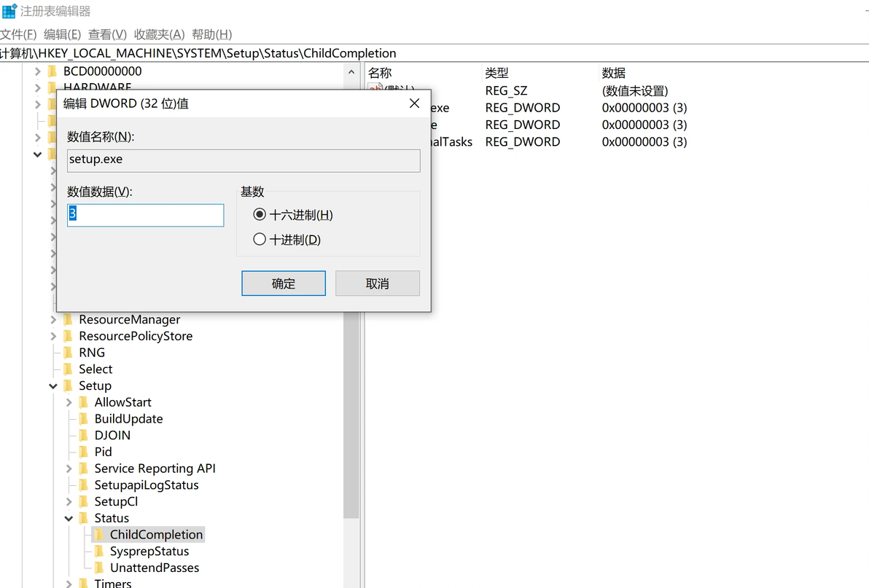
Task: Open the 收藏夹(A) menu
Action: 159,34
